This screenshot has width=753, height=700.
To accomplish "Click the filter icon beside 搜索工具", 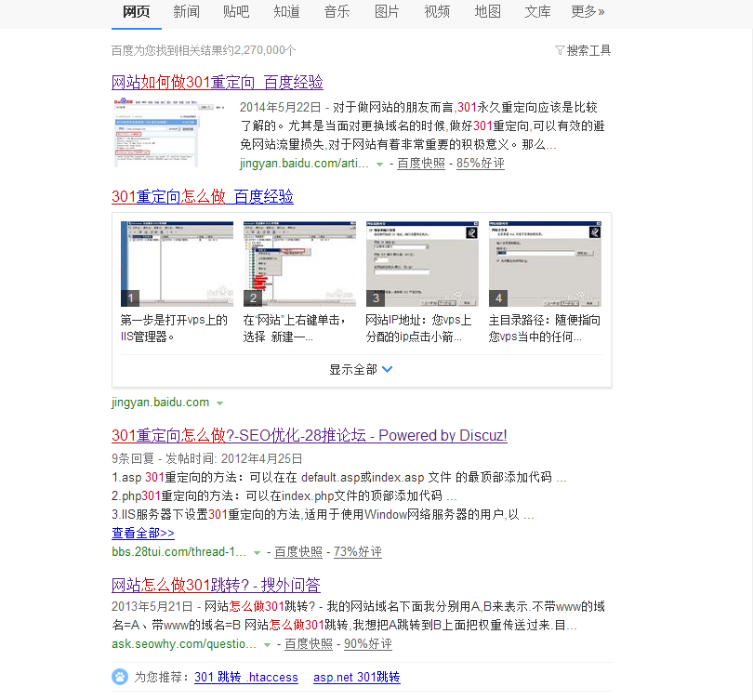I will (559, 50).
